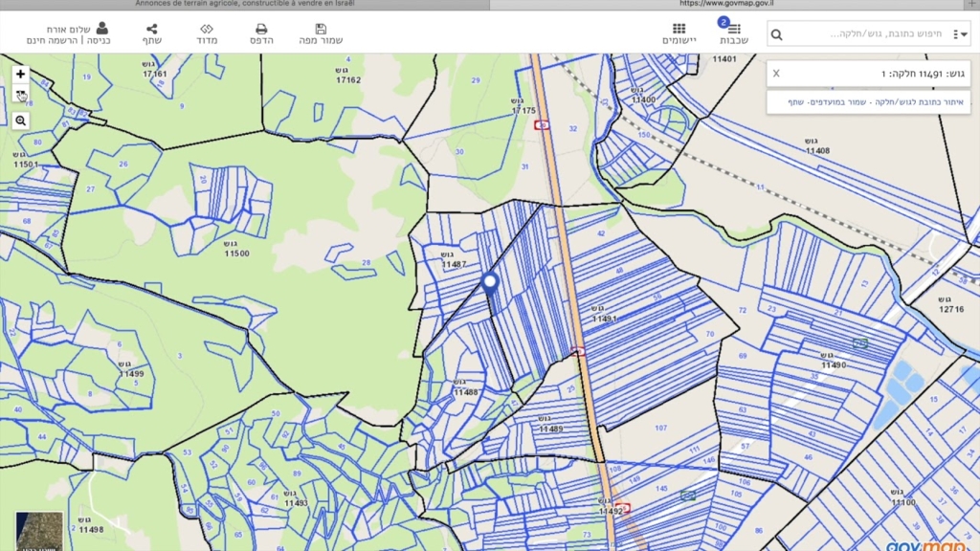Zoom in with the plus button
980x551 pixels.
20,75
